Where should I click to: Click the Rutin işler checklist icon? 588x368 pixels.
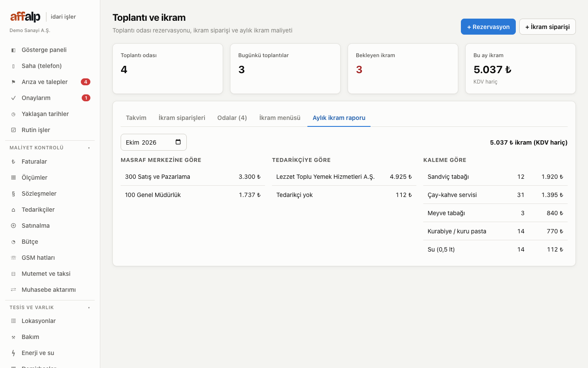(13, 130)
